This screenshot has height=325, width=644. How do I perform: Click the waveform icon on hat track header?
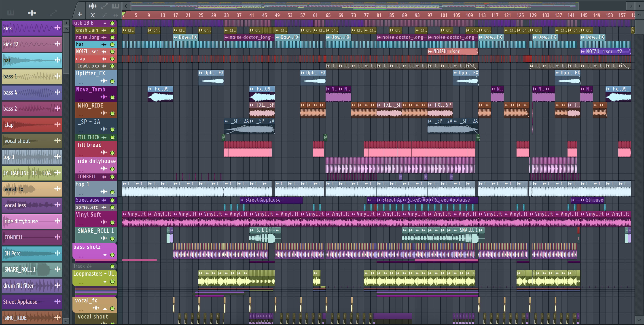coord(104,45)
